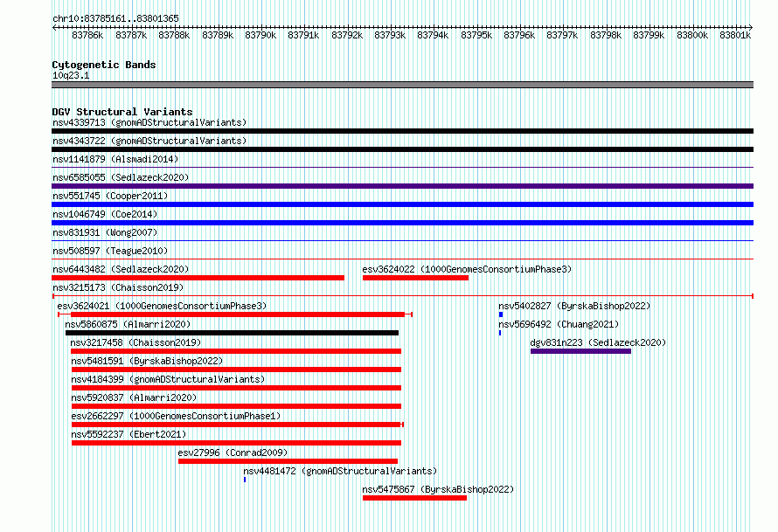Click the gray 10q23.1 cytogenetic band bar

(x=402, y=85)
